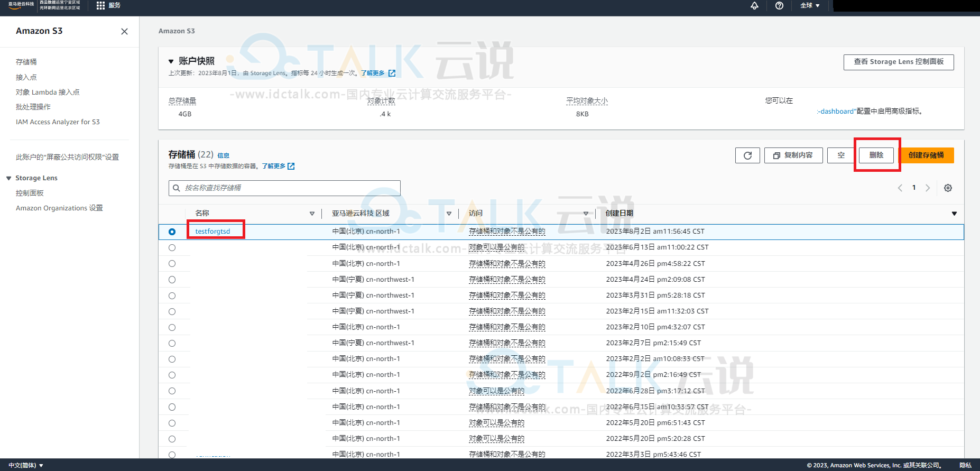This screenshot has height=471, width=980.
Task: Open the testforgtsd bucket link
Action: pyautogui.click(x=212, y=231)
